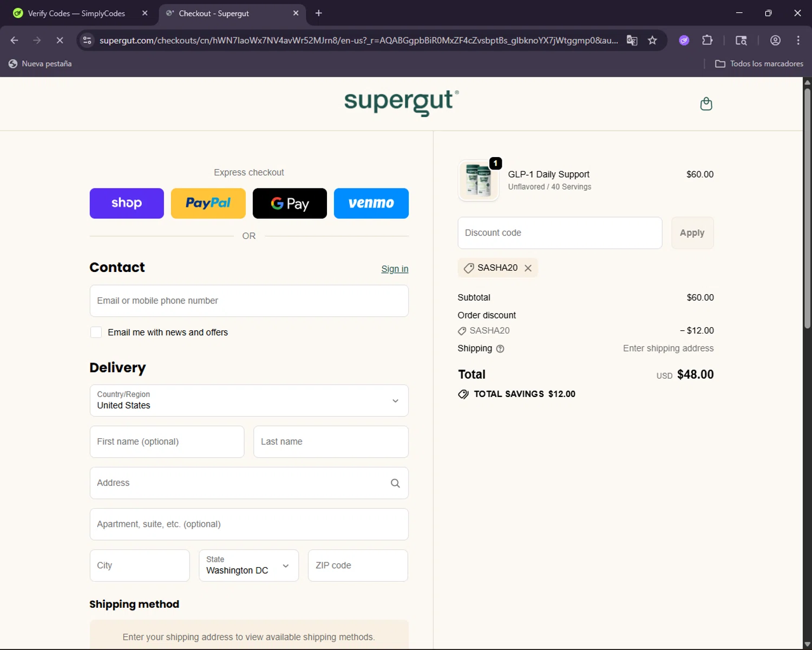Click the browser forward arrow
The width and height of the screenshot is (812, 650).
click(37, 40)
